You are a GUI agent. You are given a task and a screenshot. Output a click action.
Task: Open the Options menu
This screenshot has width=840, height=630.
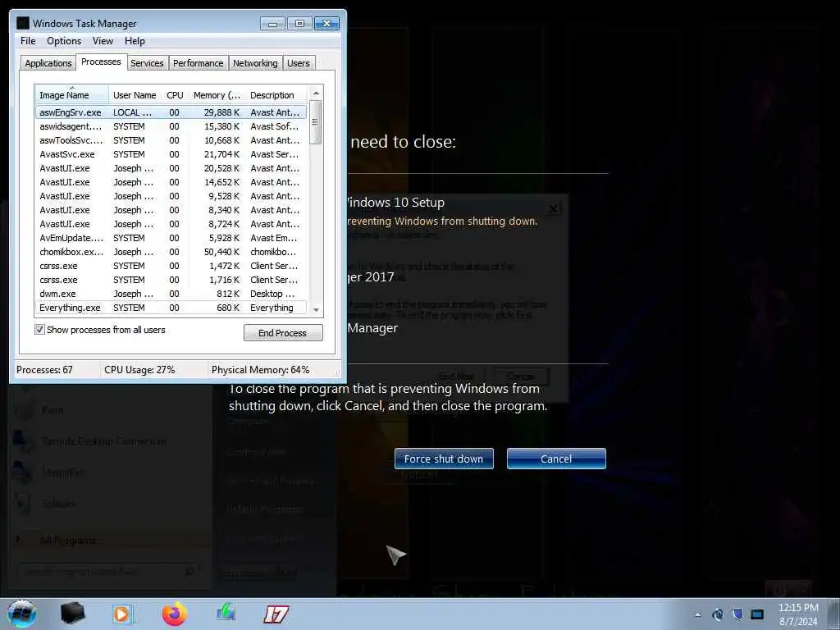[64, 41]
